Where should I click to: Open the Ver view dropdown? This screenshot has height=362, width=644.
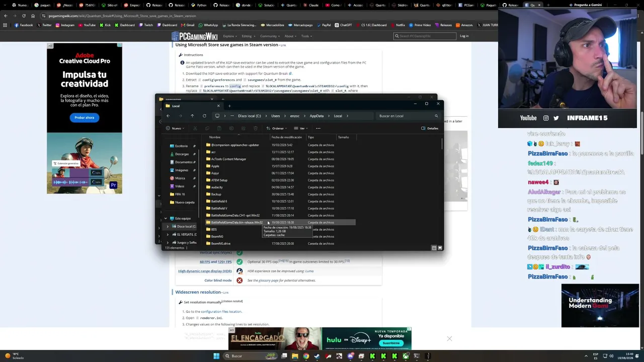300,128
